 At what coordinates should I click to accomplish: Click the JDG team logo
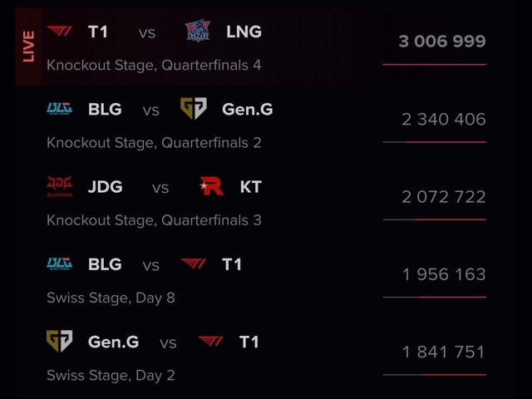click(x=59, y=187)
